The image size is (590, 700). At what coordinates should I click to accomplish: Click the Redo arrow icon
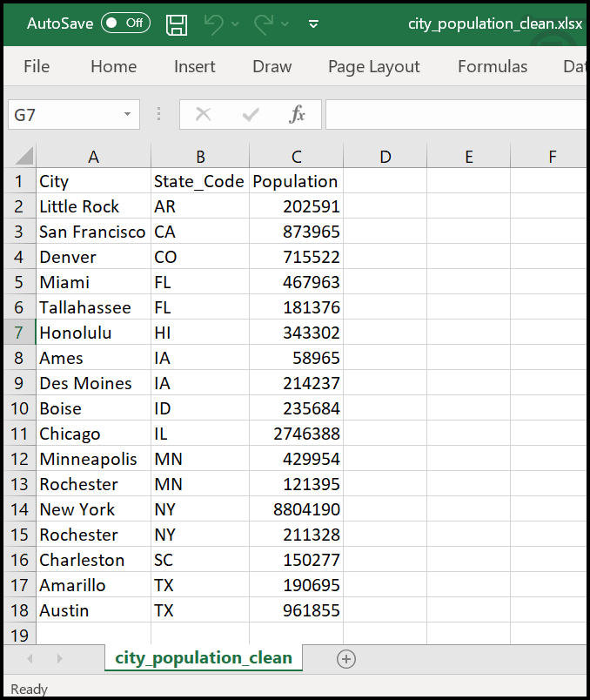coord(265,24)
